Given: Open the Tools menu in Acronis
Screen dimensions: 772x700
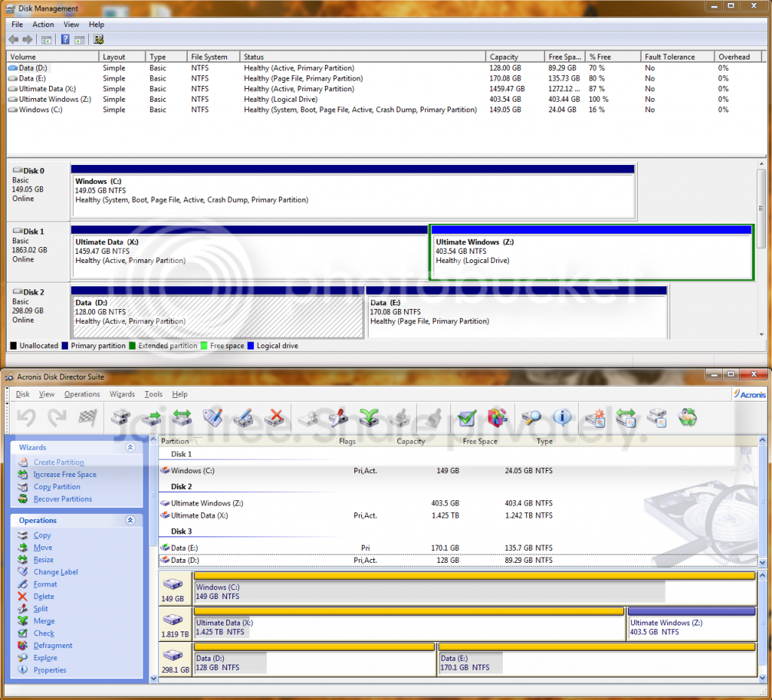Looking at the screenshot, I should point(153,394).
